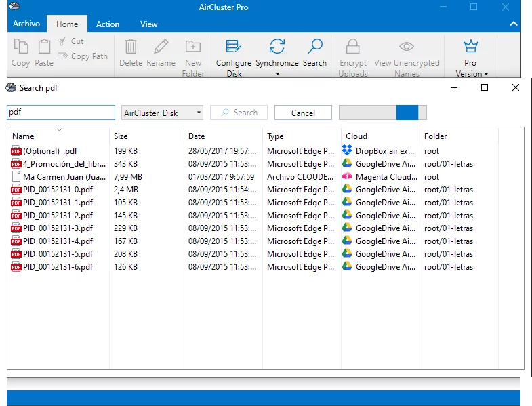This screenshot has width=532, height=406.
Task: Collapse the ribbon with the chevron
Action: click(x=513, y=24)
